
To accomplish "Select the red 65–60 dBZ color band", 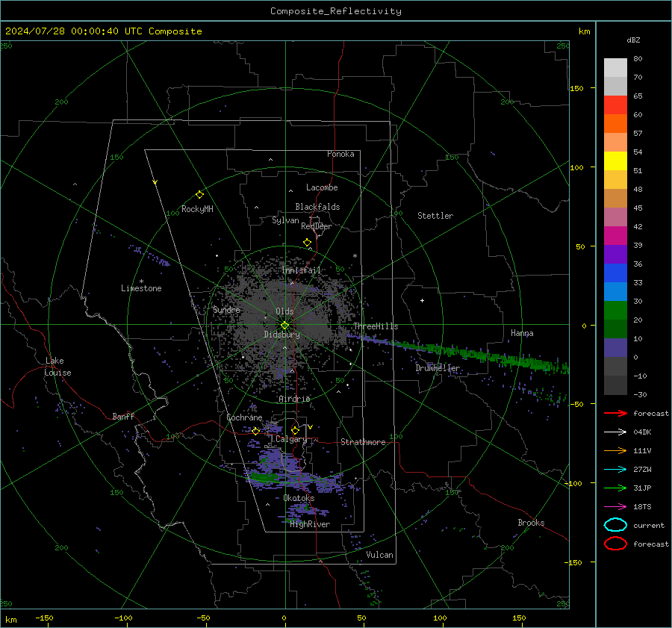I will (615, 105).
